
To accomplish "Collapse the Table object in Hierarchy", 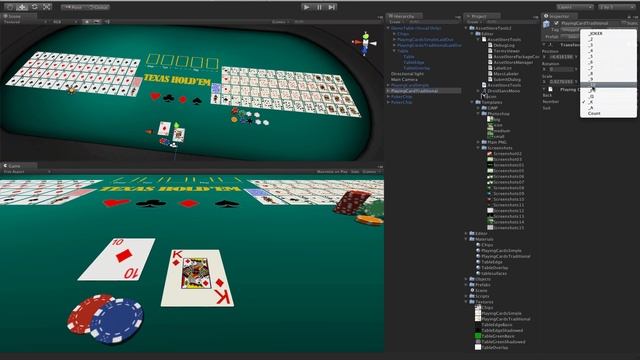I will tap(394, 51).
